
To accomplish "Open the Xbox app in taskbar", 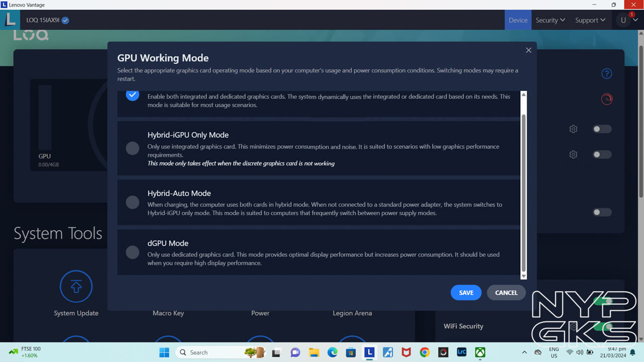I will (x=480, y=352).
